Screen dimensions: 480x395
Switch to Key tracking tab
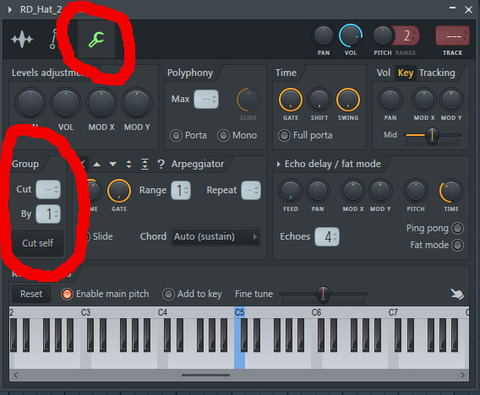[405, 73]
